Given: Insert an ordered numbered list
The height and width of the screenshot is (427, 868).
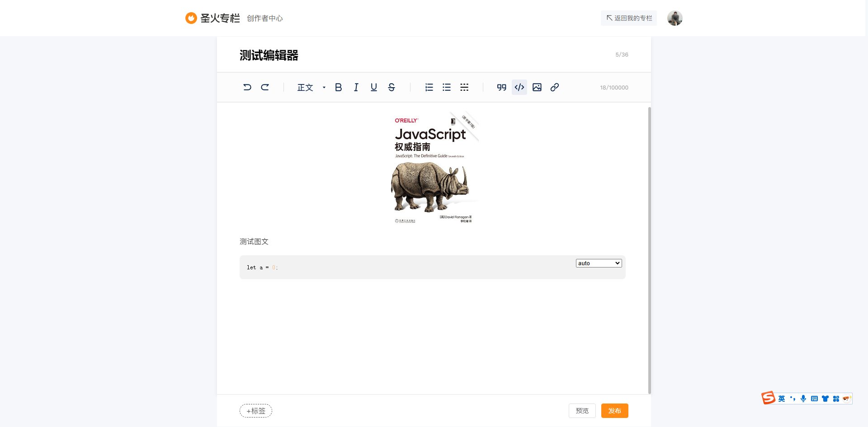Looking at the screenshot, I should 429,87.
